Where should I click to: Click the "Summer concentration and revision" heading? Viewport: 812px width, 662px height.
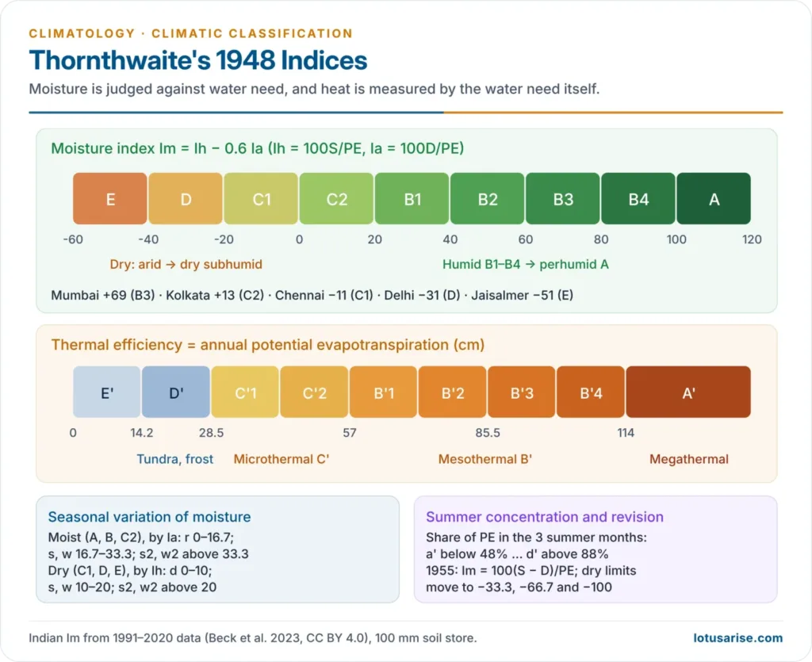[x=545, y=517]
